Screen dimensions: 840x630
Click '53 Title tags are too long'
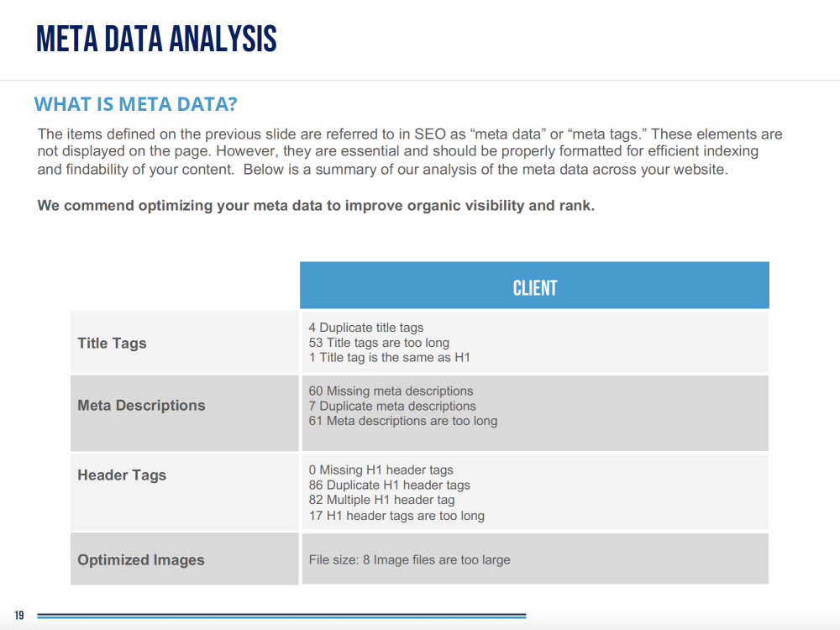(379, 343)
